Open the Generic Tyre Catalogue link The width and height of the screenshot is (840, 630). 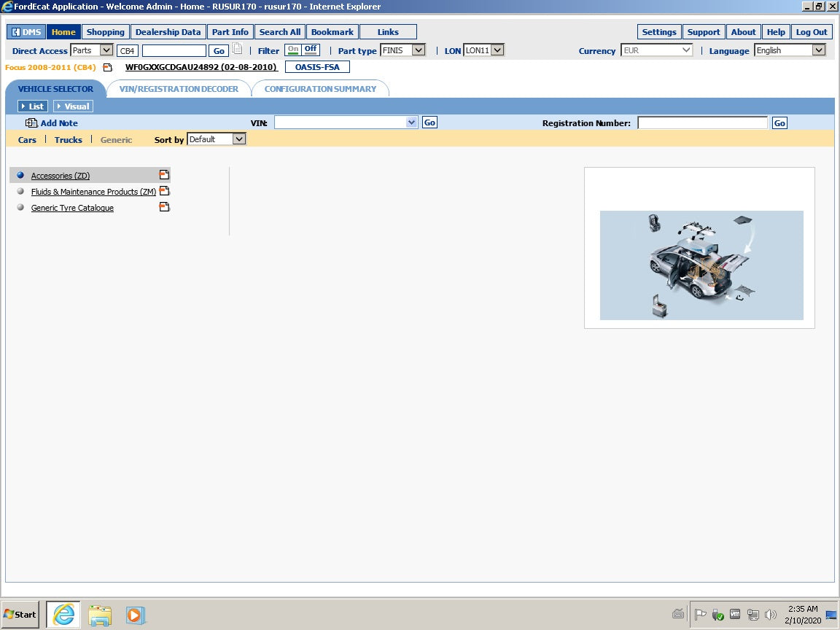coord(71,207)
